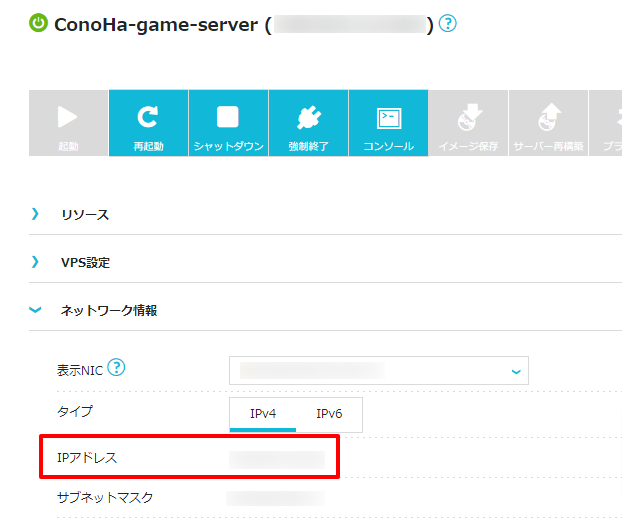This screenshot has width=622, height=525.
Task: Click the blurred IPアドレス value
Action: (277, 459)
